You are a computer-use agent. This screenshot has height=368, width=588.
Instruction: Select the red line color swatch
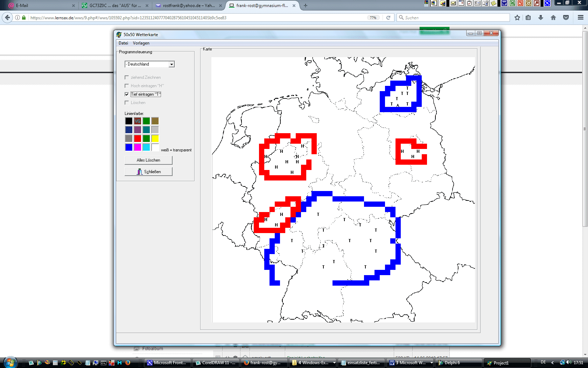138,138
